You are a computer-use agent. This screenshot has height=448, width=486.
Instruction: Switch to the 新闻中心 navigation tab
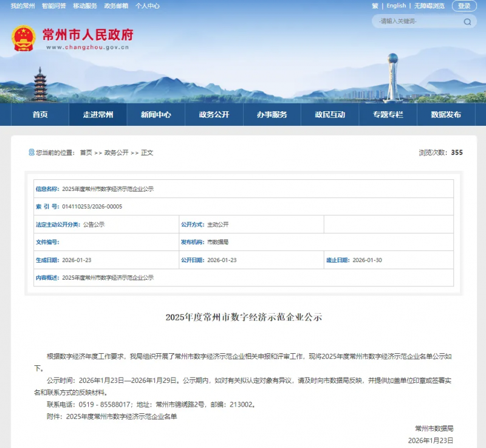pos(155,115)
